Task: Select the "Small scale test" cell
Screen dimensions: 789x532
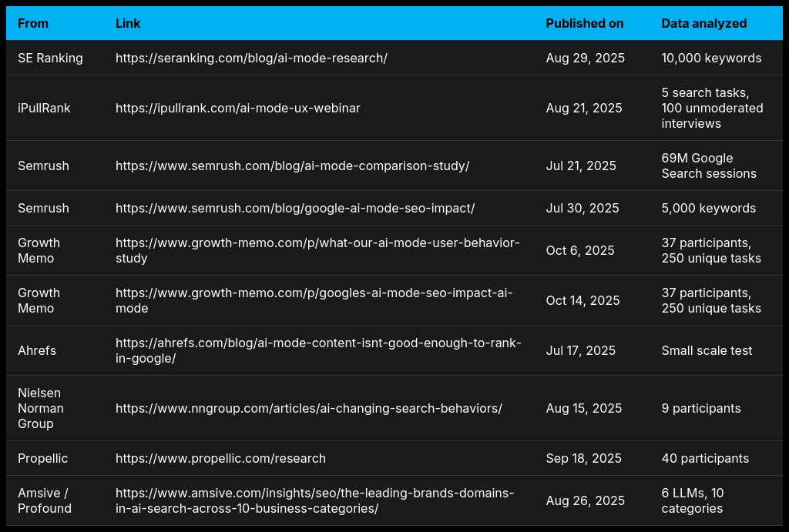Action: click(x=707, y=351)
